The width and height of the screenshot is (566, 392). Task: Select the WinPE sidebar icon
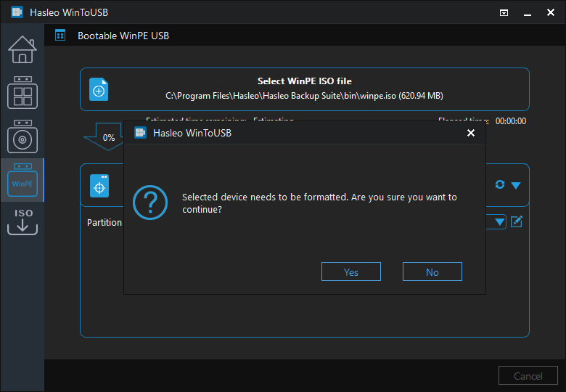click(x=22, y=180)
